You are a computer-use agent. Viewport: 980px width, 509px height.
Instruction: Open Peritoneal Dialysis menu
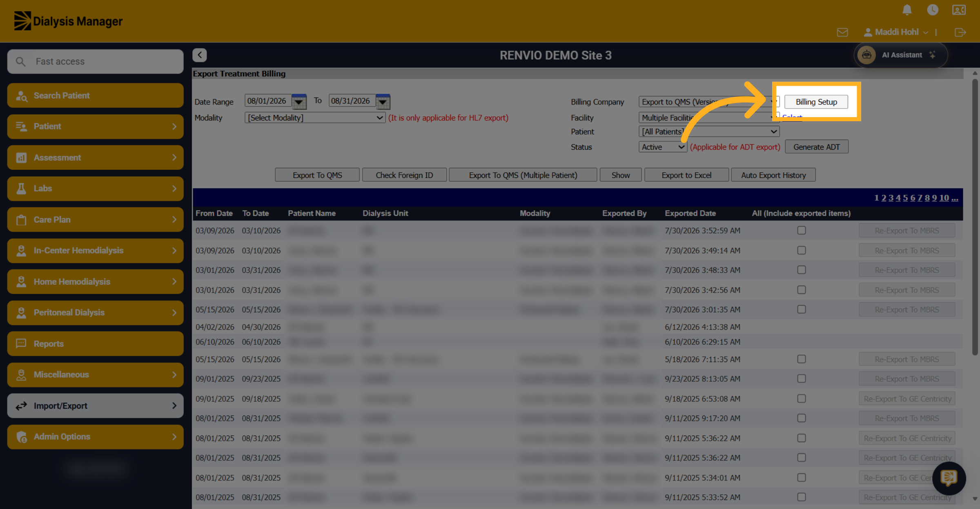click(x=95, y=313)
